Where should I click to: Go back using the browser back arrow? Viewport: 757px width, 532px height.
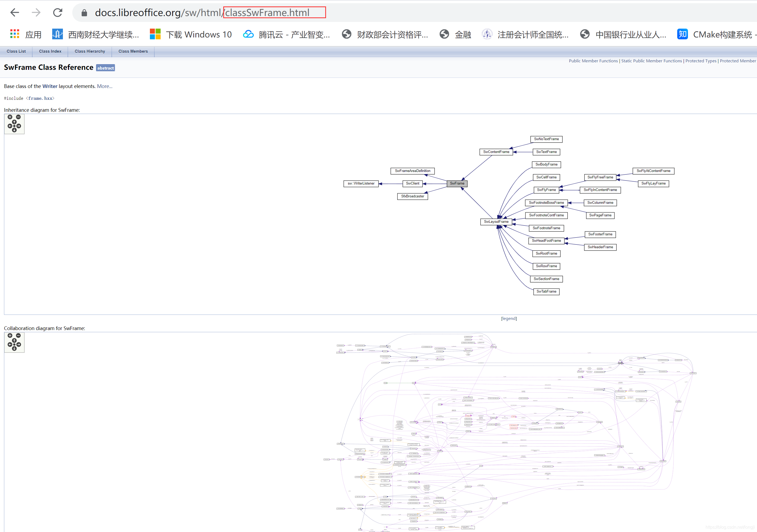pyautogui.click(x=15, y=13)
